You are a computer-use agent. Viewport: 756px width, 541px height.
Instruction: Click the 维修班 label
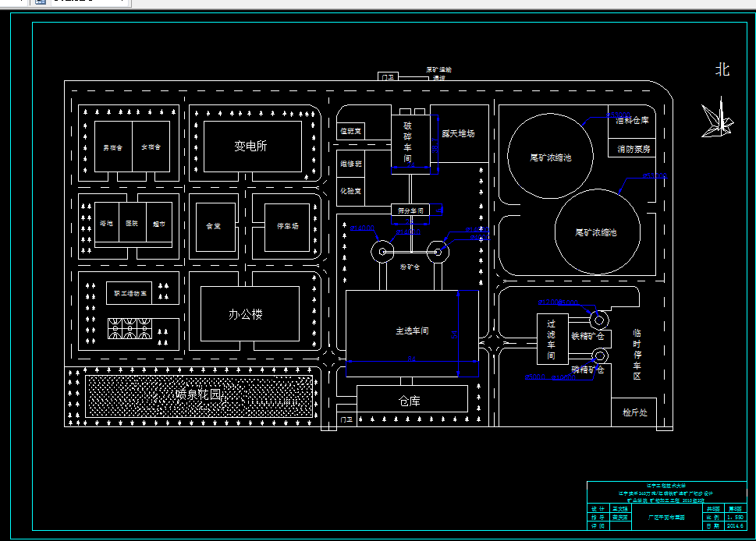[x=351, y=164]
